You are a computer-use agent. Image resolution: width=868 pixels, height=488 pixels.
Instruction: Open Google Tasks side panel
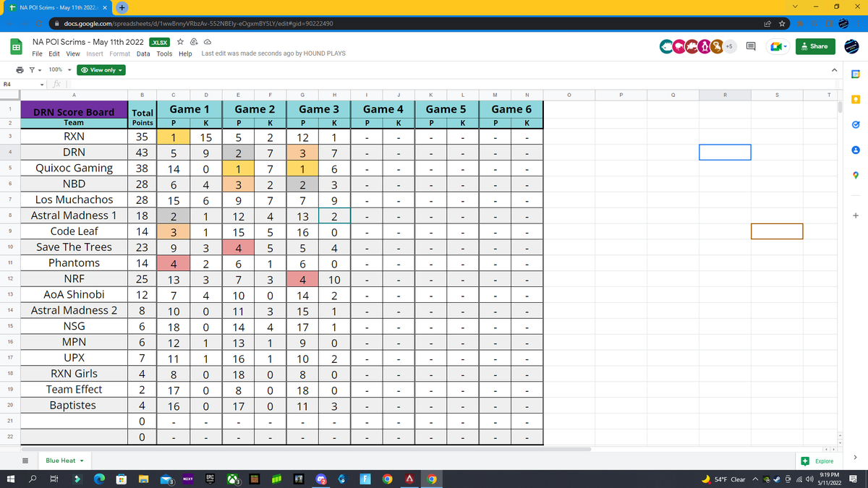coord(856,124)
